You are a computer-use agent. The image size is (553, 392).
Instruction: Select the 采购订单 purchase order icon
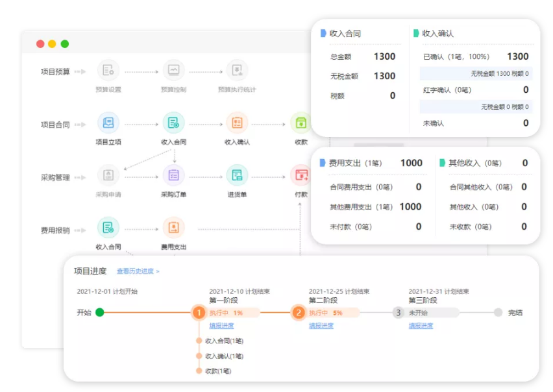click(x=173, y=175)
